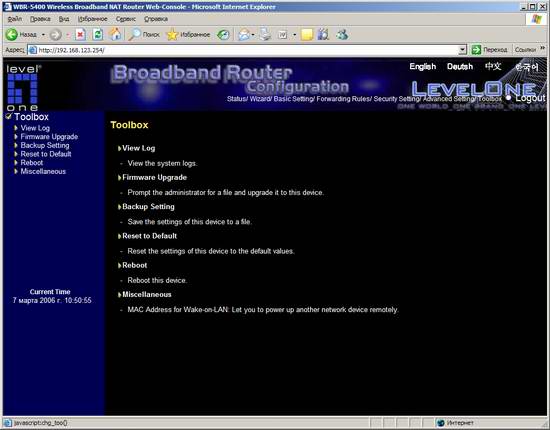Open the Вид menu
The height and width of the screenshot is (430, 550).
click(x=64, y=19)
